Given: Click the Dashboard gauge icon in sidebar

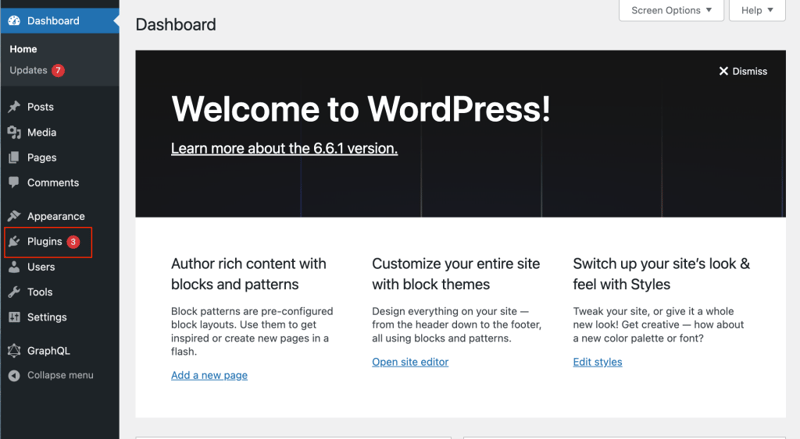Looking at the screenshot, I should click(x=14, y=20).
